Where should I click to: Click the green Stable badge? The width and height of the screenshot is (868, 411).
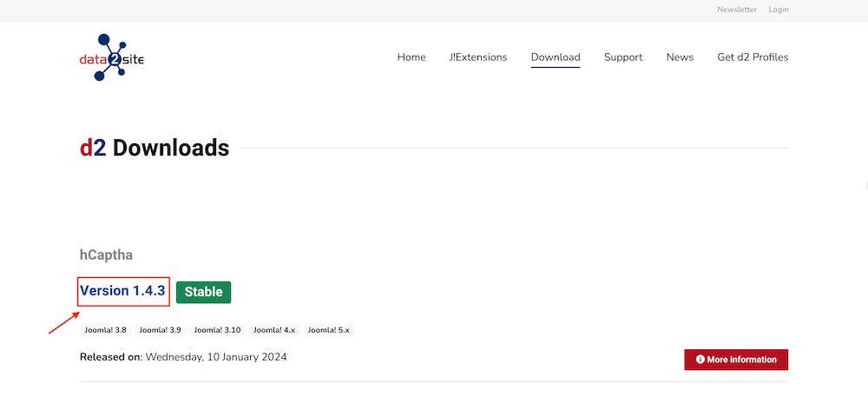pos(203,292)
